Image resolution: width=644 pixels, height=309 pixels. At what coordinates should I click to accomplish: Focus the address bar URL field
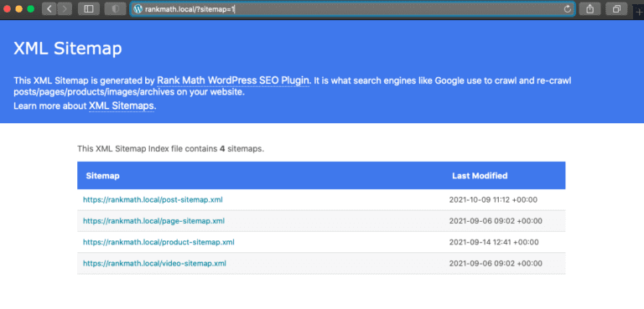(352, 9)
